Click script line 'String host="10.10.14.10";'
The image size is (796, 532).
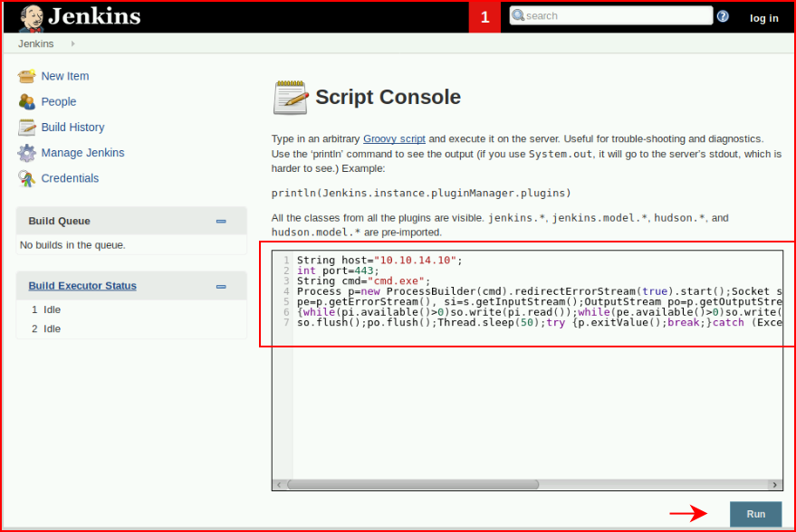point(379,261)
